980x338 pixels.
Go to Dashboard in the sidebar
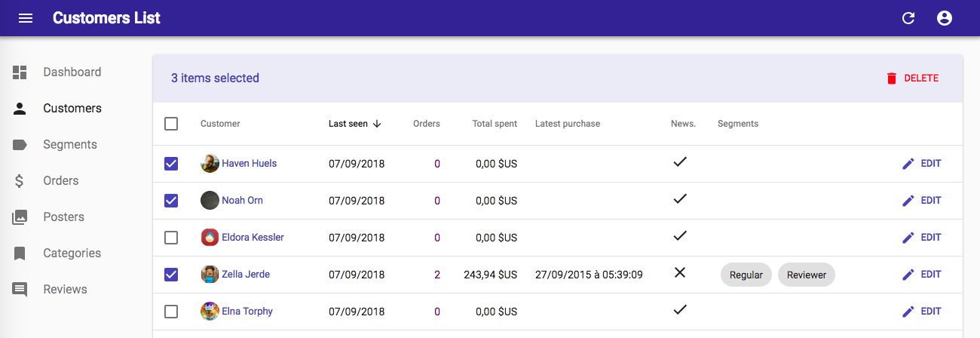coord(72,72)
